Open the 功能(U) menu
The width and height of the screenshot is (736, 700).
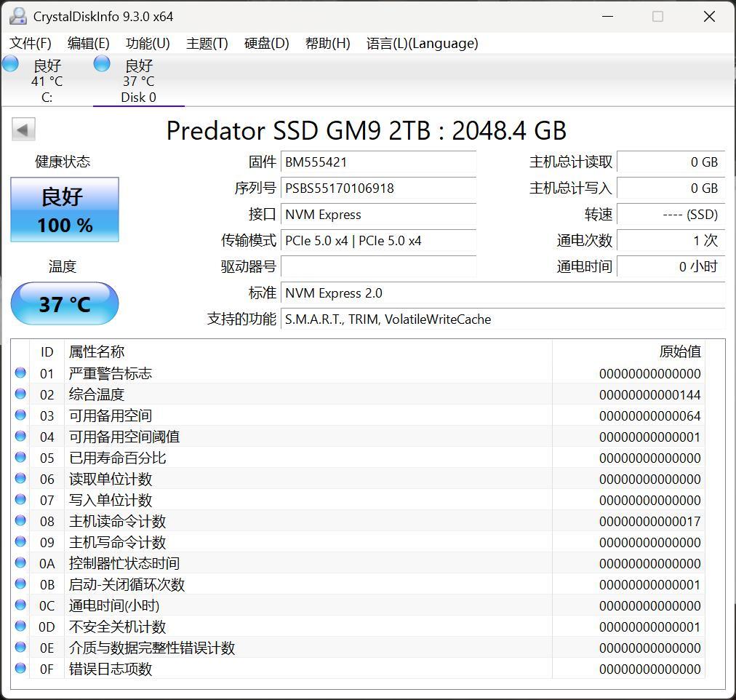[148, 43]
